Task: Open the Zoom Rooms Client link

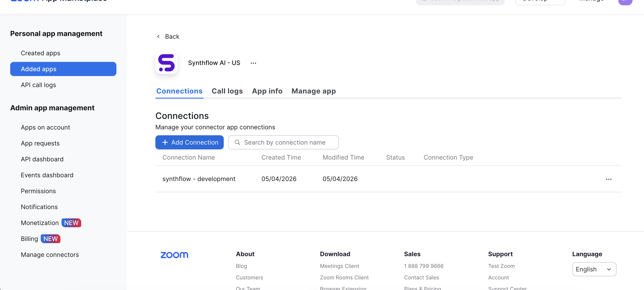Action: 344,277
